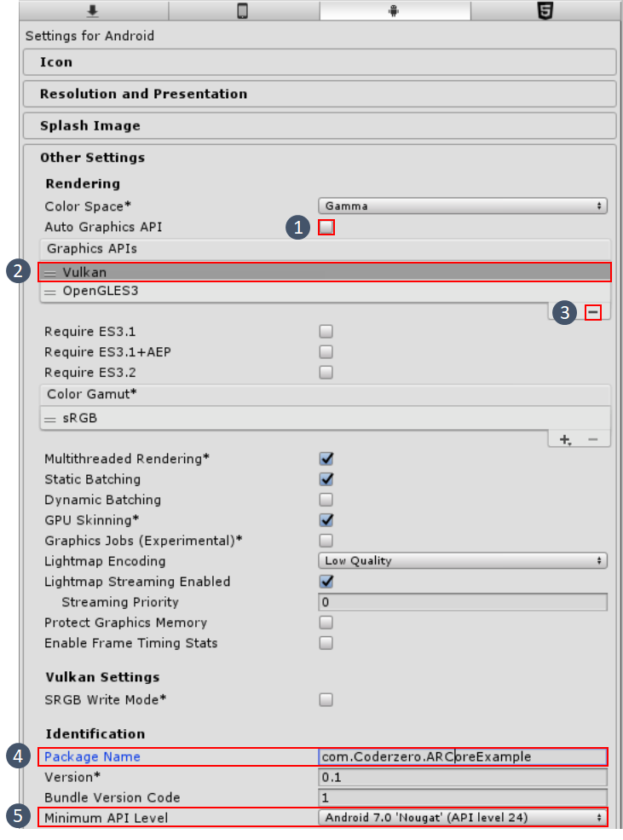The height and width of the screenshot is (840, 623).
Task: Open the iOS platform settings tab
Action: (x=245, y=10)
